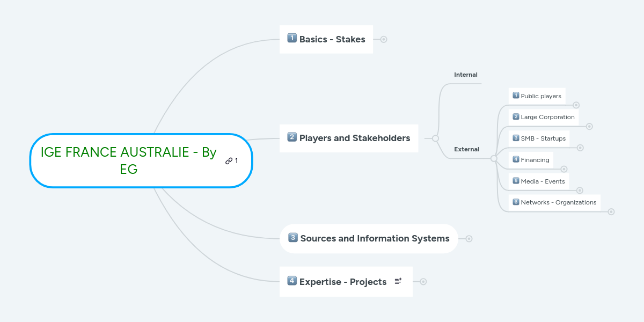
Task: Select the Internal subtopic
Action: point(466,75)
